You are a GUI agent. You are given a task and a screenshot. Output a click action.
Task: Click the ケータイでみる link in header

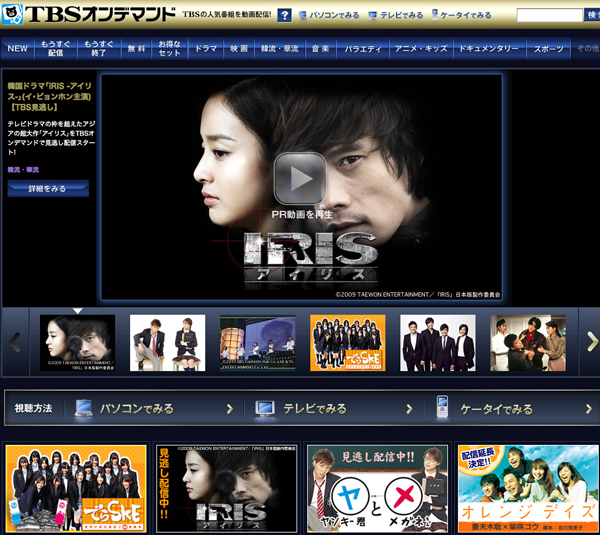[x=461, y=16]
